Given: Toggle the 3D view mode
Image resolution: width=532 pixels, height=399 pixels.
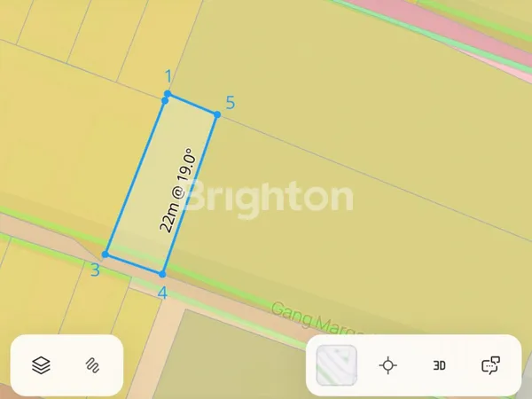Looking at the screenshot, I should coord(440,365).
